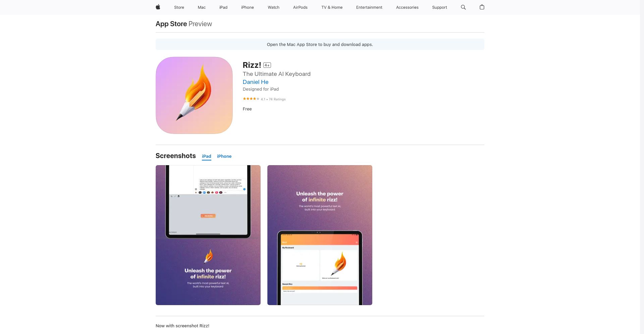Open first iPad screenshot with keyboard

(208, 235)
